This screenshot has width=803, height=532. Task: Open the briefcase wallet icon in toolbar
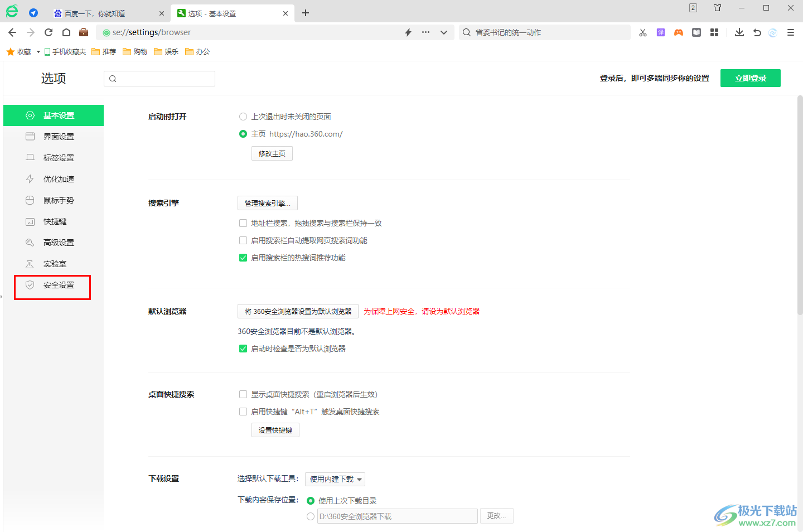point(84,32)
